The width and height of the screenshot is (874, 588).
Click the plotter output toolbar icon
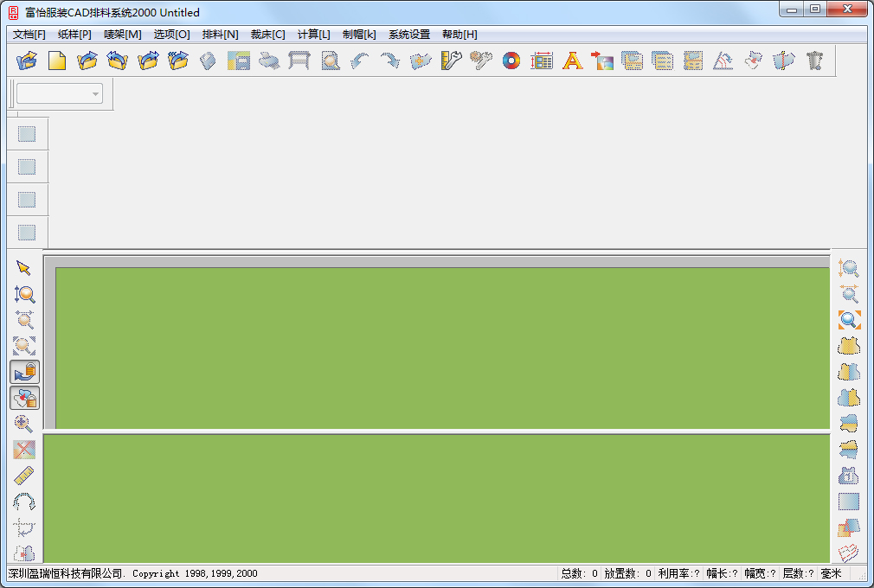point(299,61)
